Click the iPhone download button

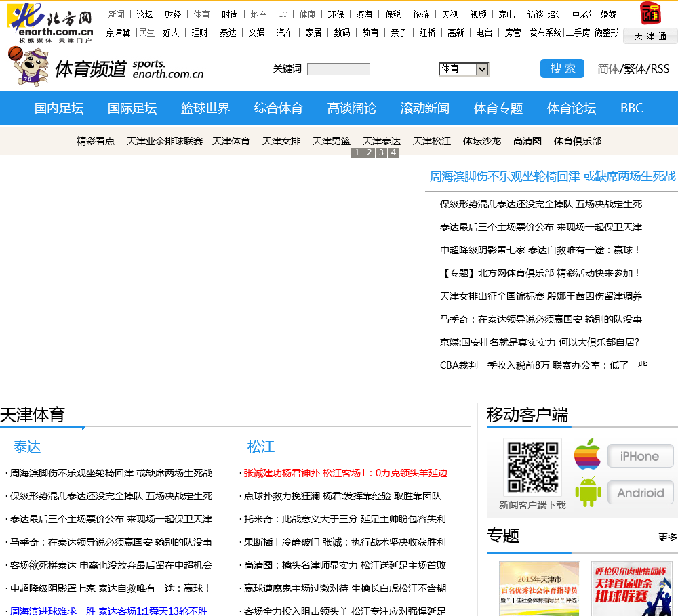641,456
